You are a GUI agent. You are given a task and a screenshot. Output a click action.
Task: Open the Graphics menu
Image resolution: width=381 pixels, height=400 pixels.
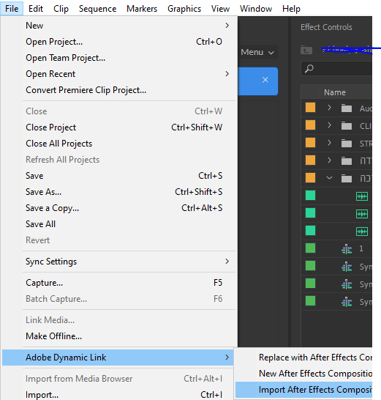184,8
